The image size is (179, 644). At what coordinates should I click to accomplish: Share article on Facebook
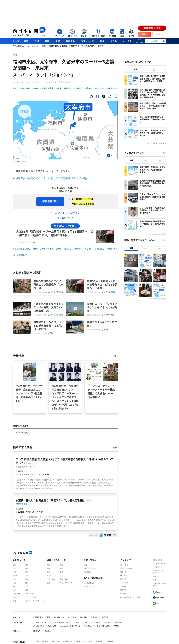tap(98, 96)
